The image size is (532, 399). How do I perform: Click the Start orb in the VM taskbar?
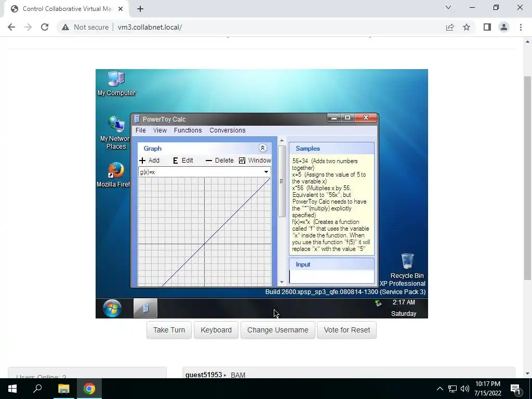112,309
